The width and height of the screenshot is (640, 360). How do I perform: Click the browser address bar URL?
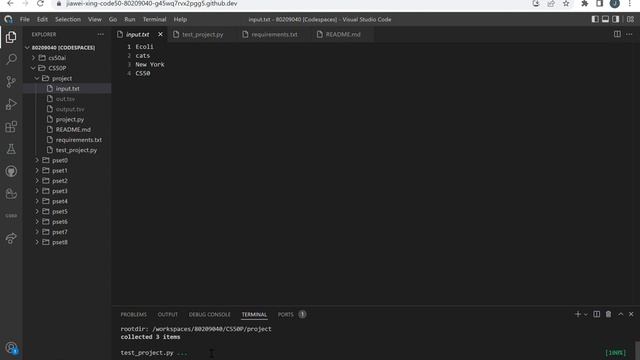(151, 4)
